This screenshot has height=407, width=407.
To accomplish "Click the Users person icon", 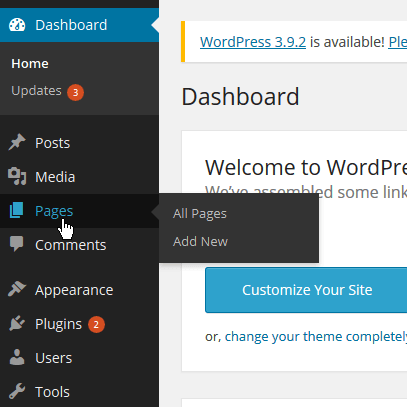I will point(17,357).
